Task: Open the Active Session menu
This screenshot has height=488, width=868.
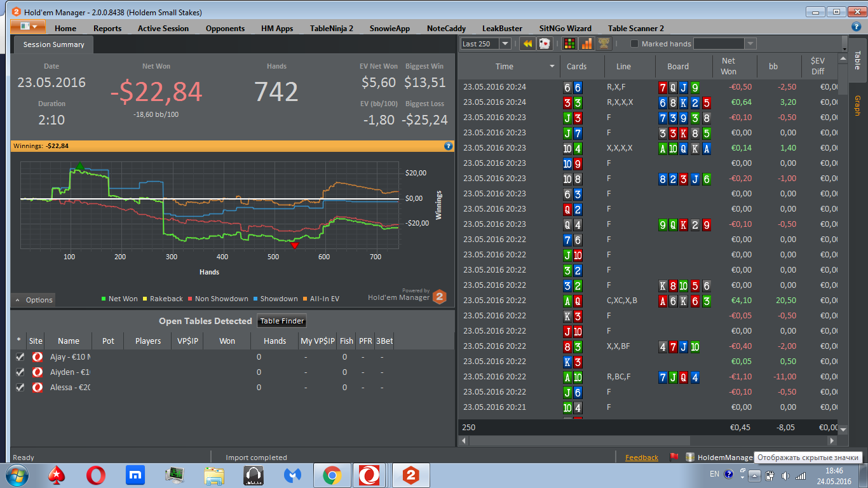Action: click(163, 28)
